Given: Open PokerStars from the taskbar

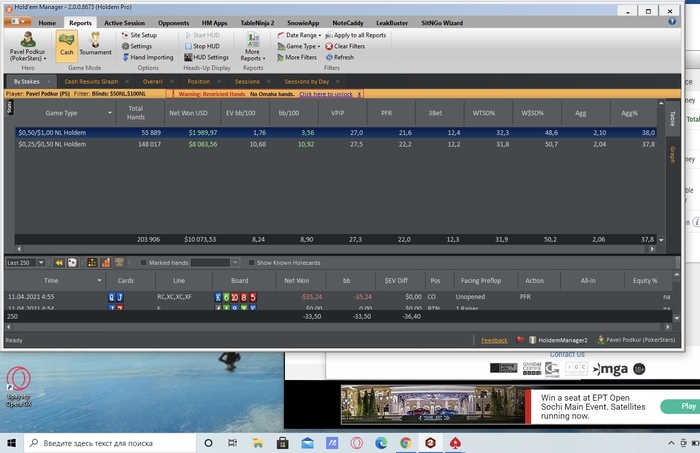Looking at the screenshot, I should point(455,443).
